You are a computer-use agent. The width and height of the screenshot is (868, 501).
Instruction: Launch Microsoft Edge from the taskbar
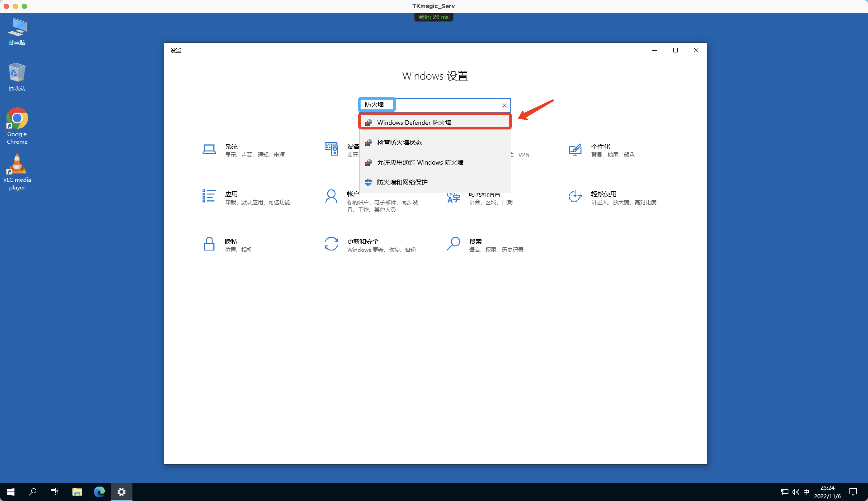[x=99, y=492]
